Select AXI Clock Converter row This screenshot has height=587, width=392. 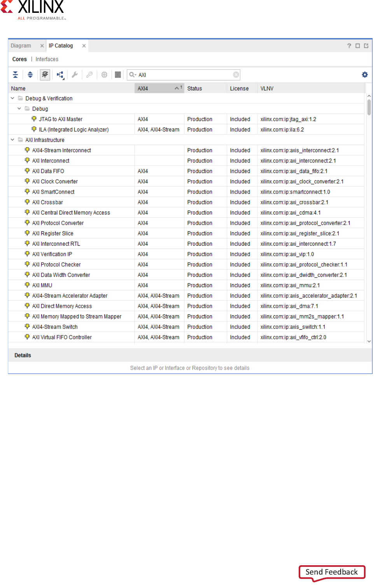[x=186, y=182]
